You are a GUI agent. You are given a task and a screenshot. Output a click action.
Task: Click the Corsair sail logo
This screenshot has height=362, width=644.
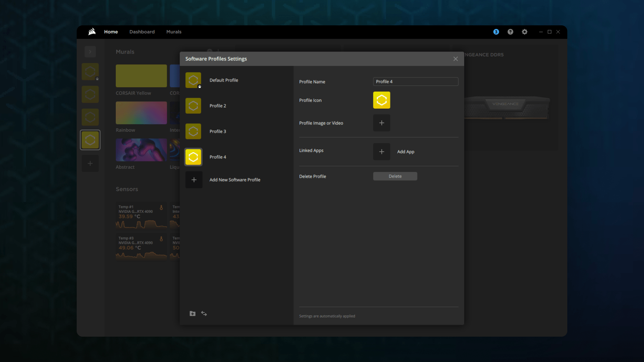(x=92, y=31)
